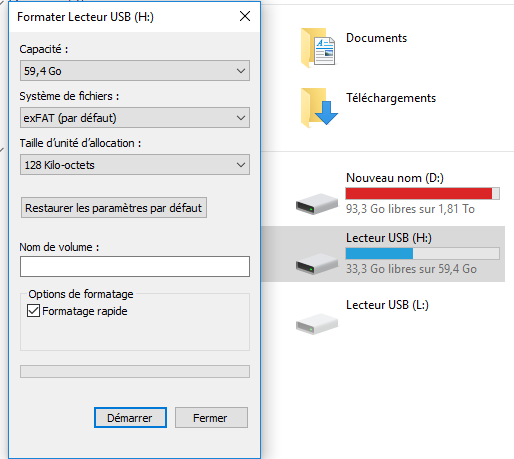Expand the Taille d'unité d'allocation dropdown
This screenshot has height=459, width=514.
[x=135, y=165]
